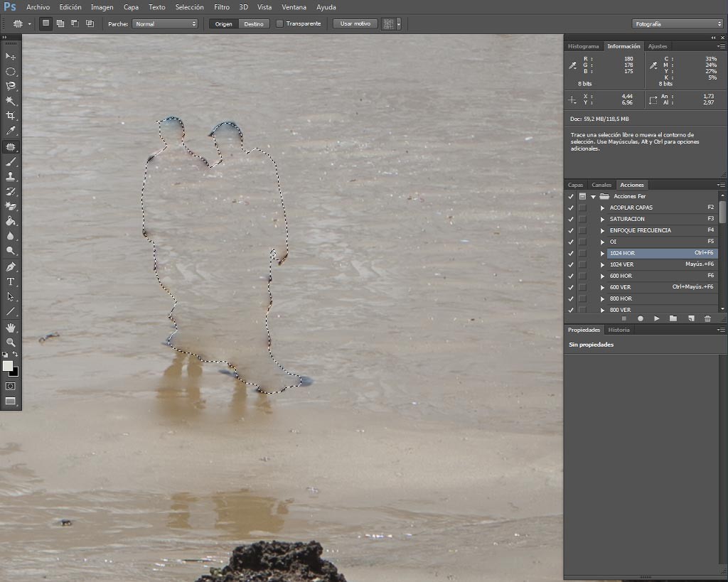Open the Fotografía workspace dropdown
This screenshot has width=728, height=582.
pos(678,23)
